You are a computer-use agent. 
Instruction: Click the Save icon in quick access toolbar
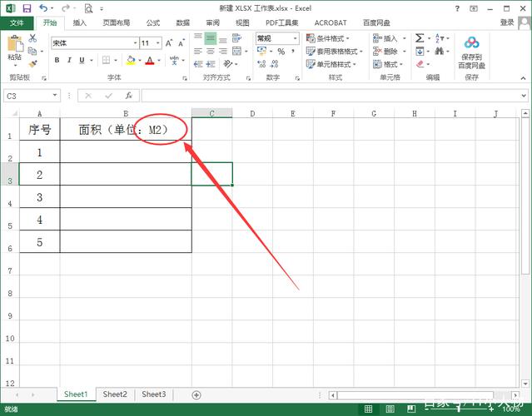[x=26, y=7]
